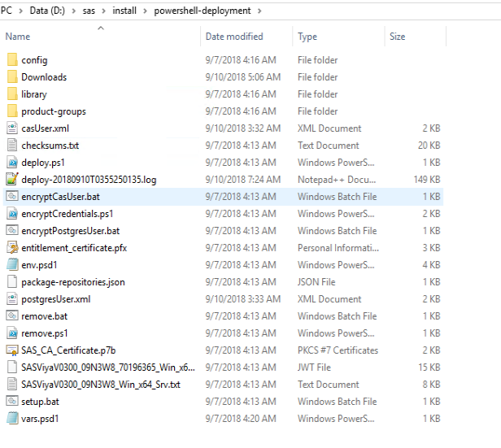Select the file name encryptCasUser.bat
This screenshot has height=448, width=501.
61,197
